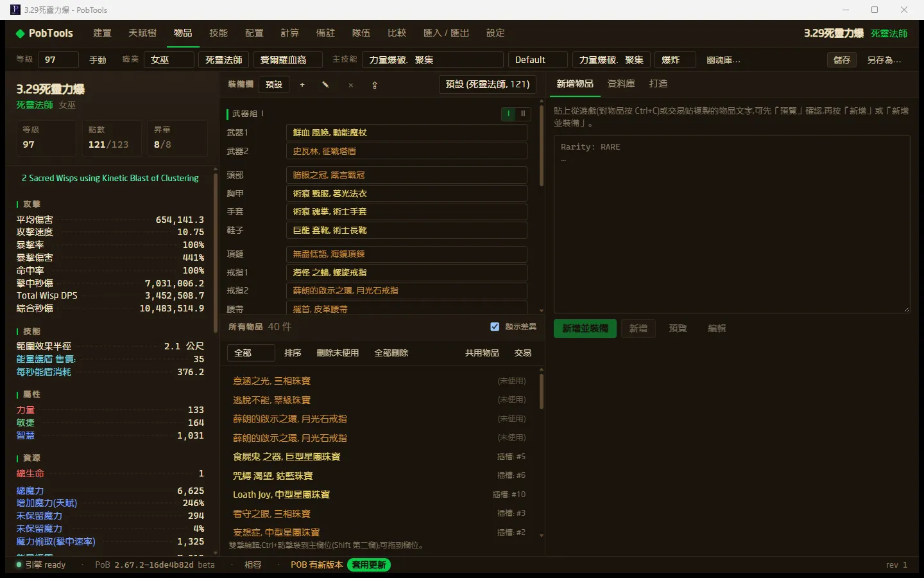Open the 全部 item filter dropdown

[x=251, y=353]
